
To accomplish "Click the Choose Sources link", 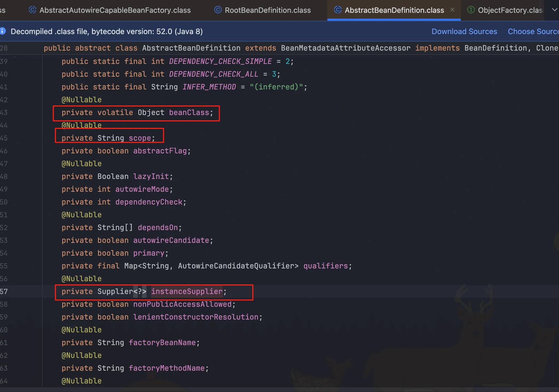I will tap(533, 31).
